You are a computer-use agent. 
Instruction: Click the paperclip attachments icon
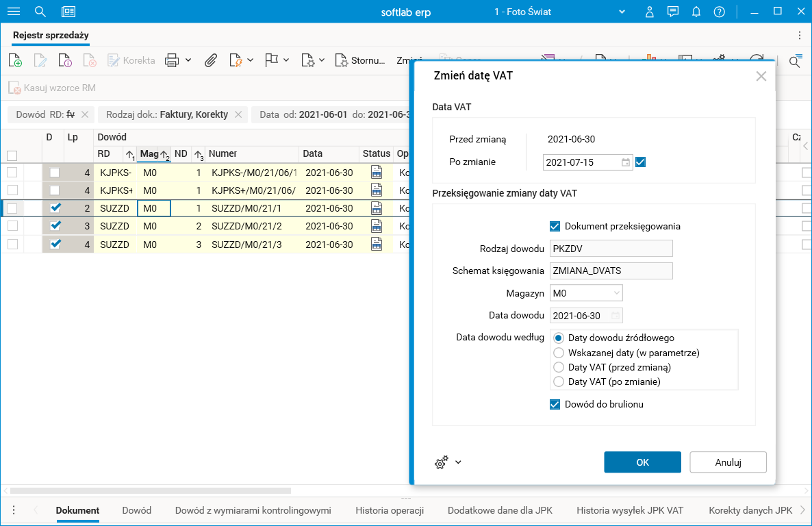(x=211, y=60)
